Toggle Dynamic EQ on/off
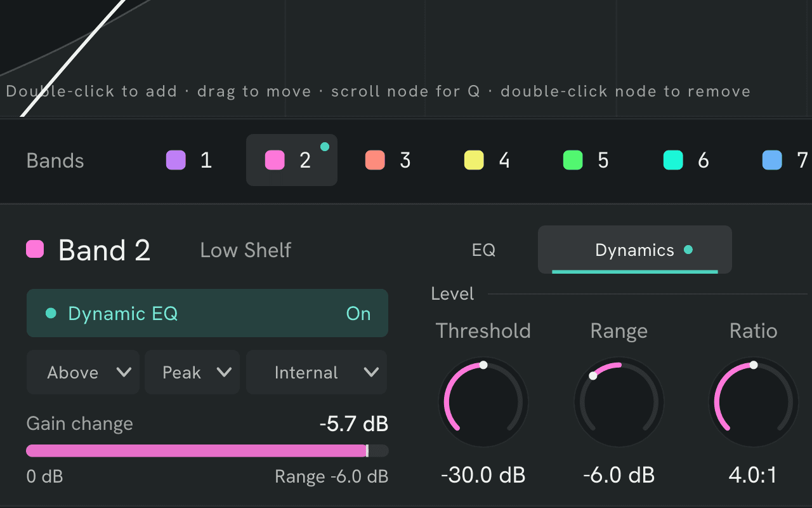This screenshot has width=812, height=508. point(207,313)
